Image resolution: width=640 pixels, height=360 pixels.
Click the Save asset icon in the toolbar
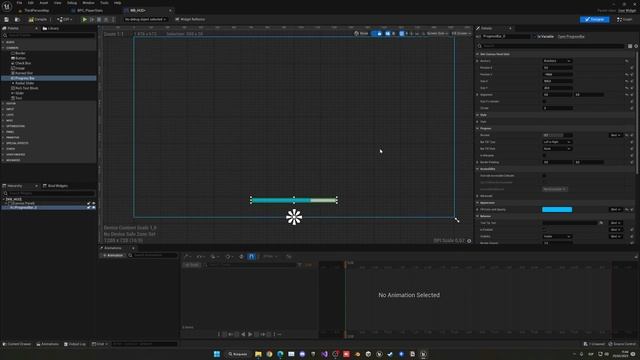coord(7,19)
